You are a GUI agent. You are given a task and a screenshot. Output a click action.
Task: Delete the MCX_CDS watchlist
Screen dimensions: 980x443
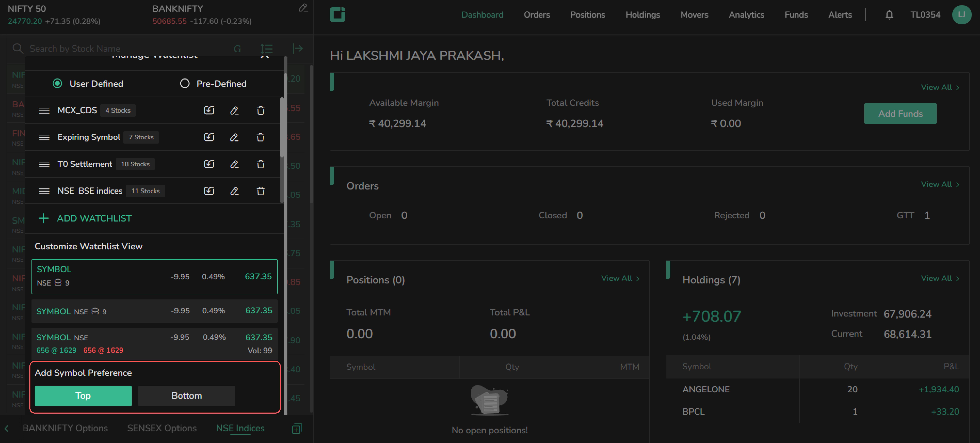[x=261, y=110]
